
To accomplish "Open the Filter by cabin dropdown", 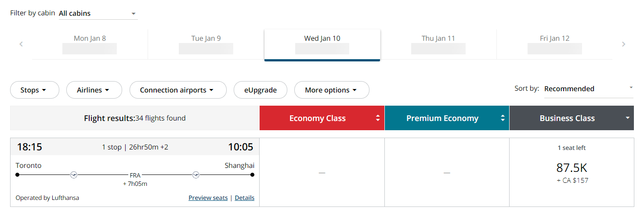I will click(98, 14).
